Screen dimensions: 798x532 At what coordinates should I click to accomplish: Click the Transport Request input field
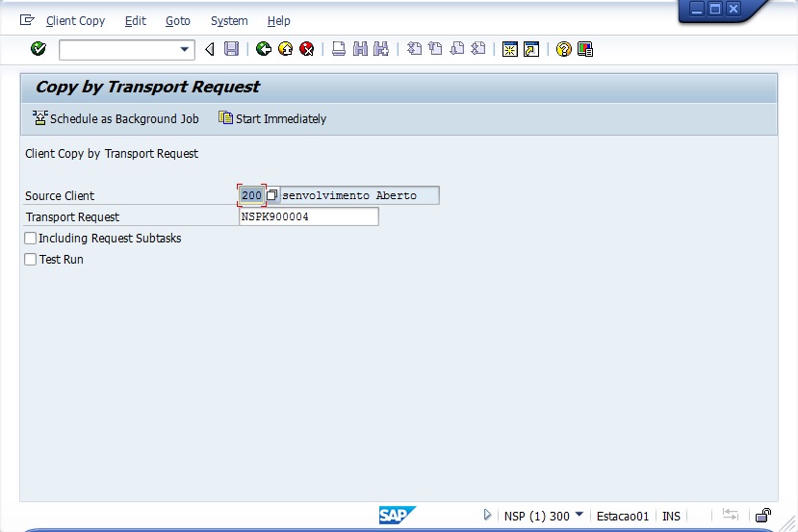click(x=308, y=217)
